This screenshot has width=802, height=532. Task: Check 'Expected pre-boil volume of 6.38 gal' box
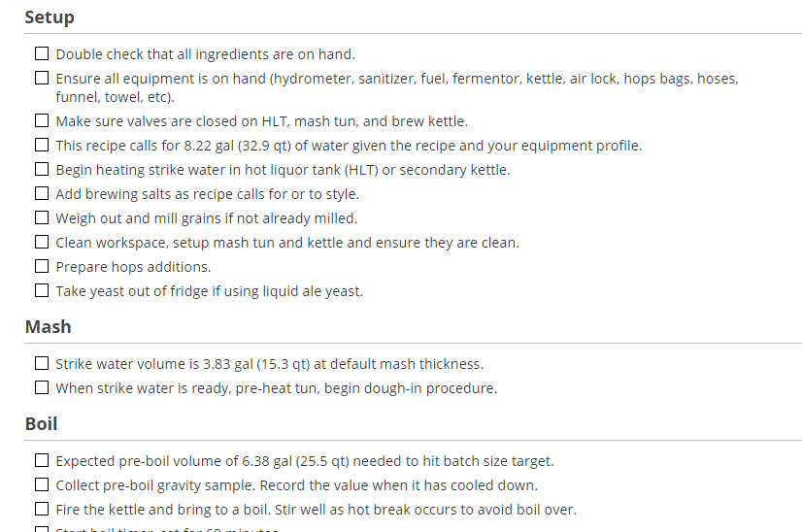click(42, 461)
